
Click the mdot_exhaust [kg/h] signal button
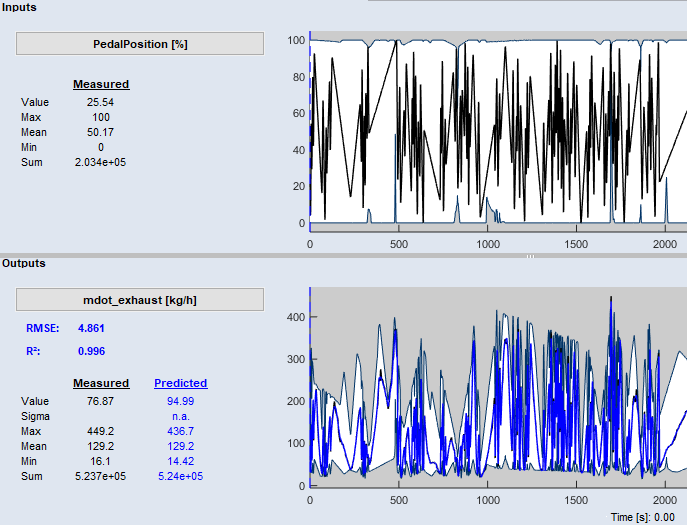140,299
